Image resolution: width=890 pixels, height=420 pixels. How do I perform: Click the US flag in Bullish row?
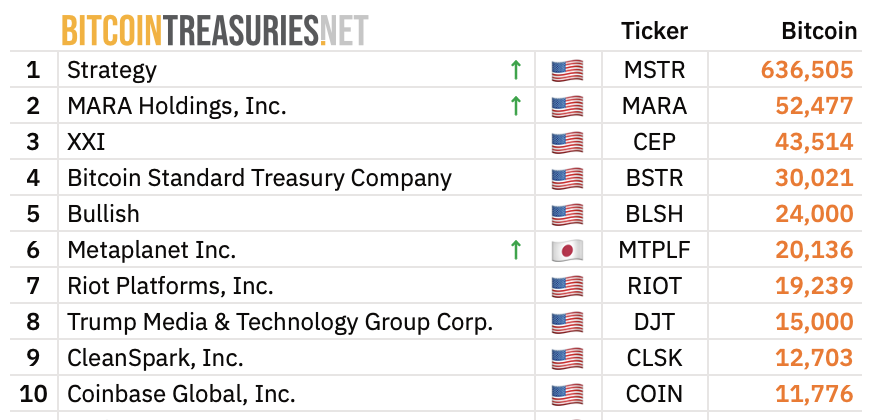(567, 214)
